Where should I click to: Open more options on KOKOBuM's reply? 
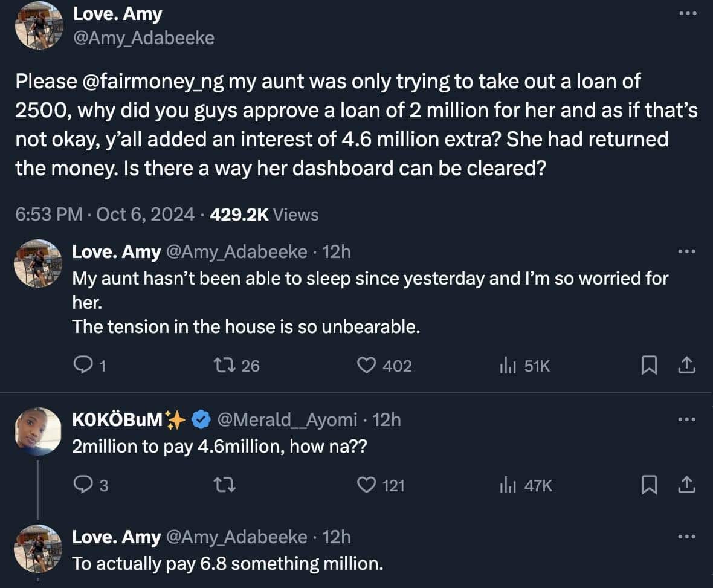point(688,418)
